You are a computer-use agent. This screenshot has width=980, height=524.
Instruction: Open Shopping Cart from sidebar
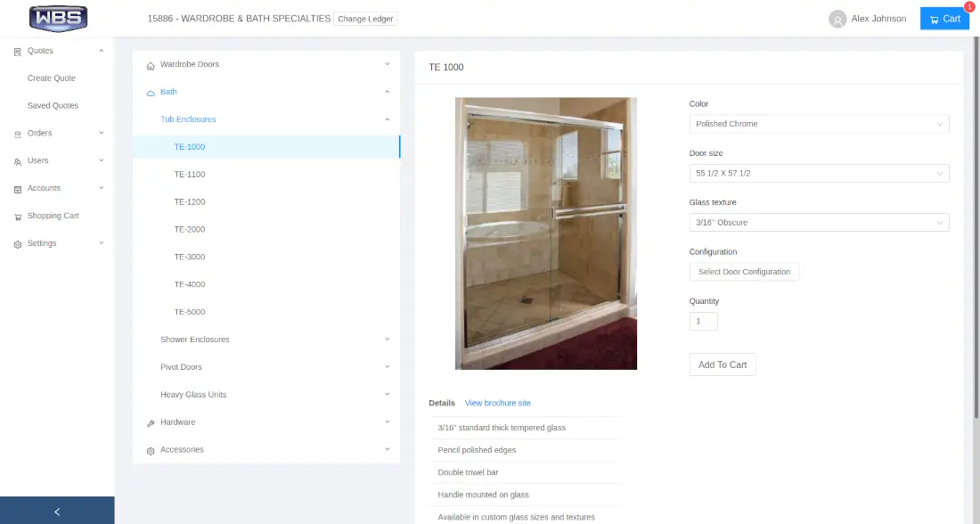tap(53, 216)
